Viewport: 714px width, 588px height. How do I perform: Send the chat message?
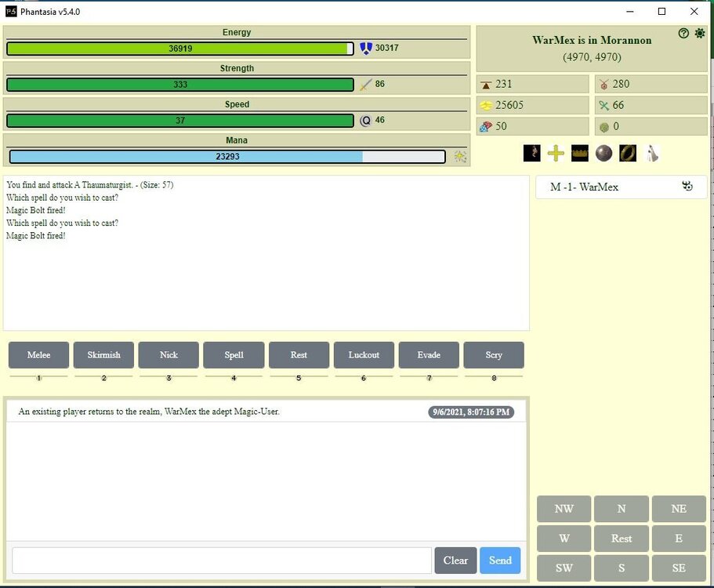[499, 561]
